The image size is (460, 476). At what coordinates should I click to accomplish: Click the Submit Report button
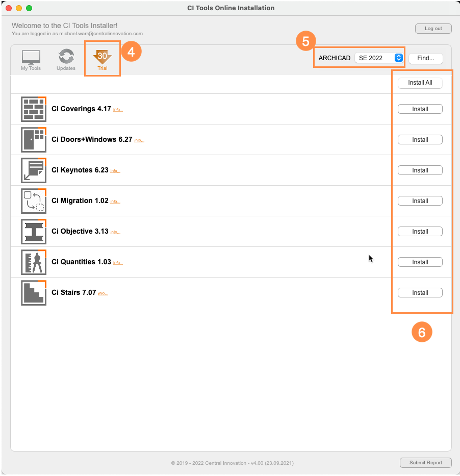click(x=426, y=463)
